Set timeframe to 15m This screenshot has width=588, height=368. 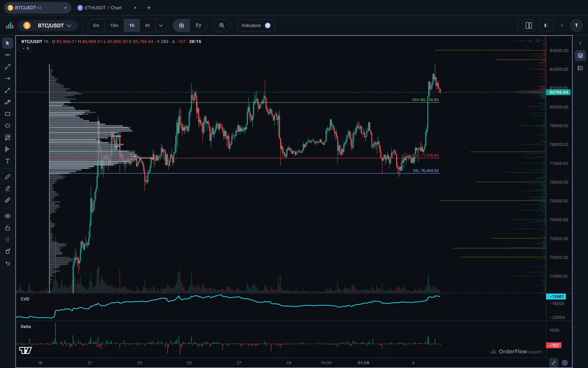point(114,25)
